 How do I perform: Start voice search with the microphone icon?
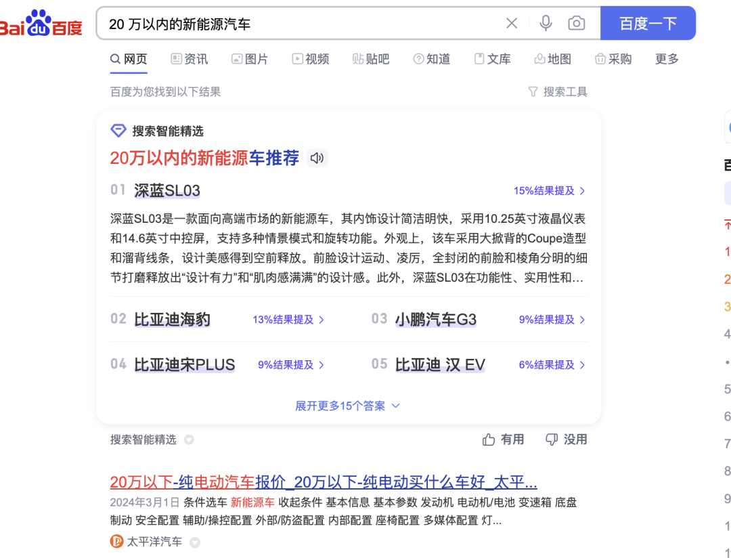point(546,23)
